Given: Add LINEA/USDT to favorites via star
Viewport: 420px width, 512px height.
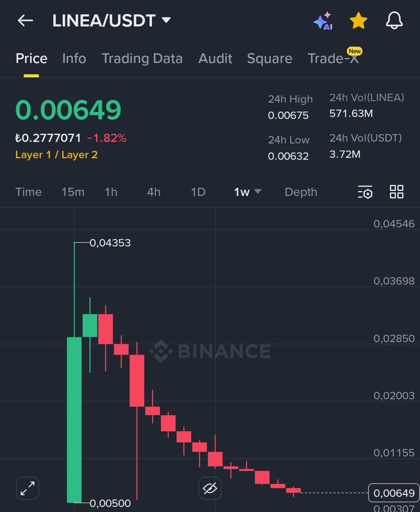Looking at the screenshot, I should coord(359,20).
